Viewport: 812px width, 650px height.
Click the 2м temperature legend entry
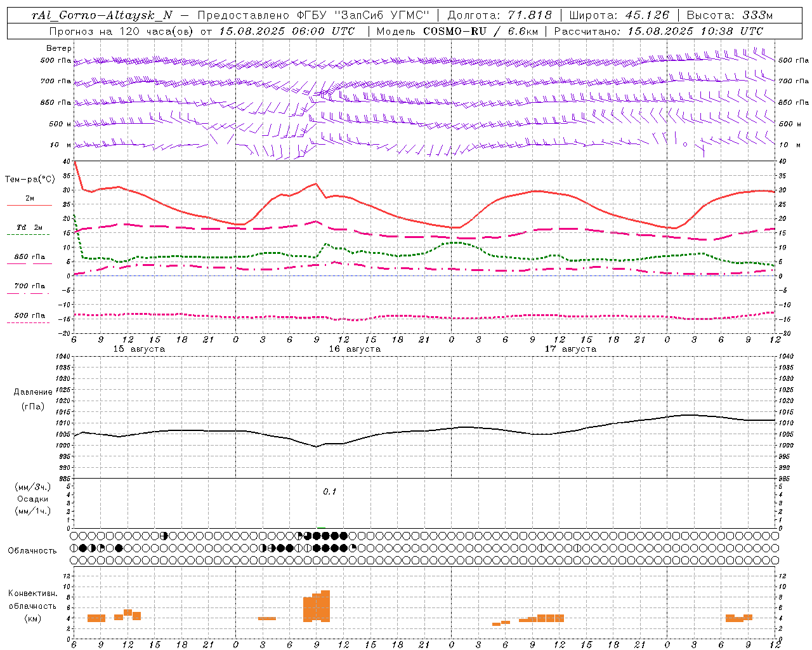click(x=30, y=199)
